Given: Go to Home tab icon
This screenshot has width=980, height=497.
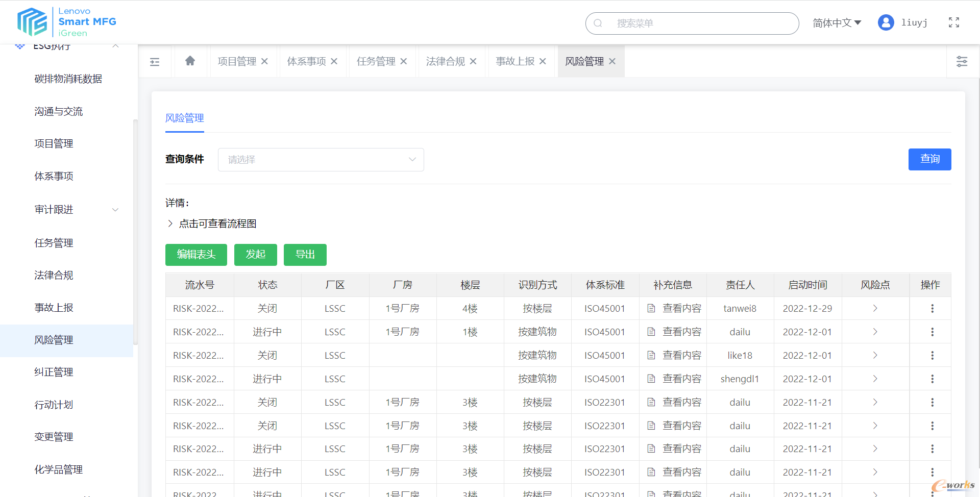Looking at the screenshot, I should coord(190,61).
